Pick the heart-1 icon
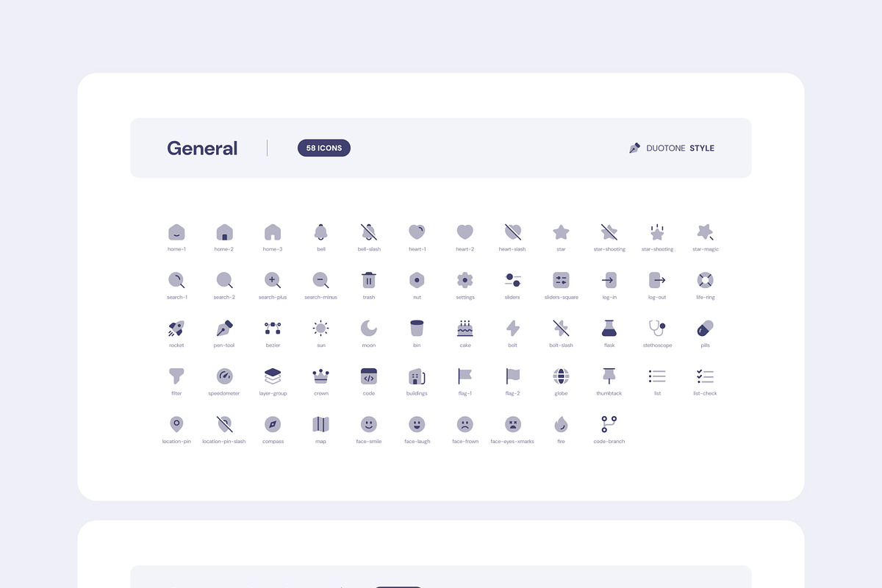The image size is (882, 588). coord(417,232)
